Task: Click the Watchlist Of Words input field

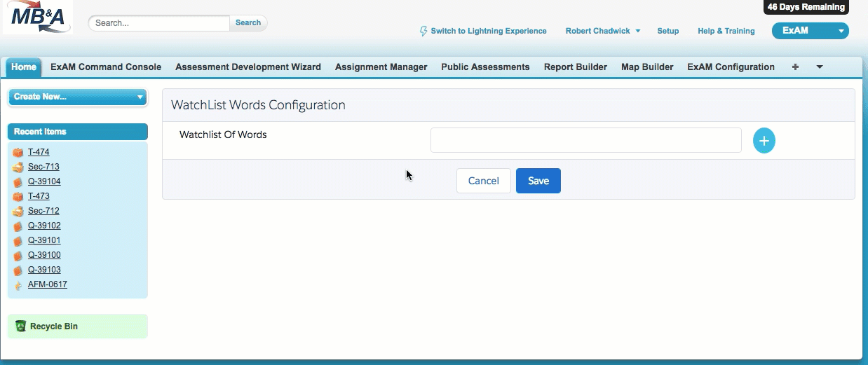Action: coord(585,140)
